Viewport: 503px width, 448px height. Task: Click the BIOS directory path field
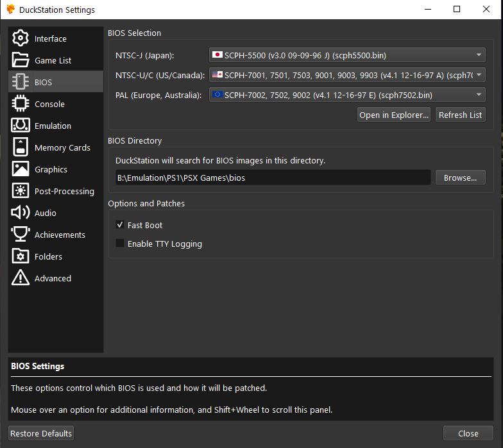pyautogui.click(x=273, y=178)
